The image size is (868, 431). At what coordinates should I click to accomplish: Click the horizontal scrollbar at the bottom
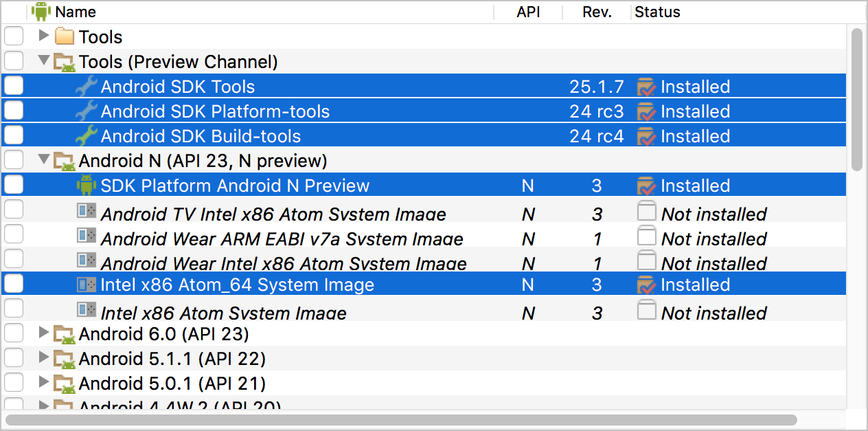401,419
